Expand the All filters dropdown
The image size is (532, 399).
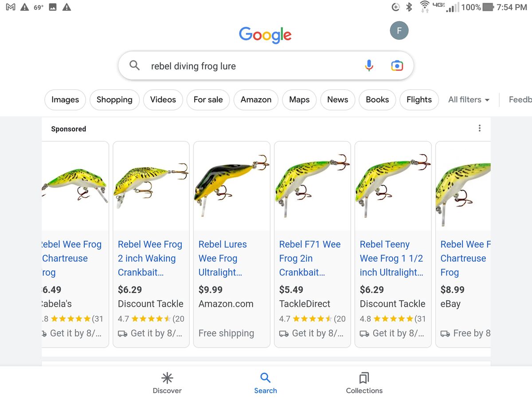[469, 100]
